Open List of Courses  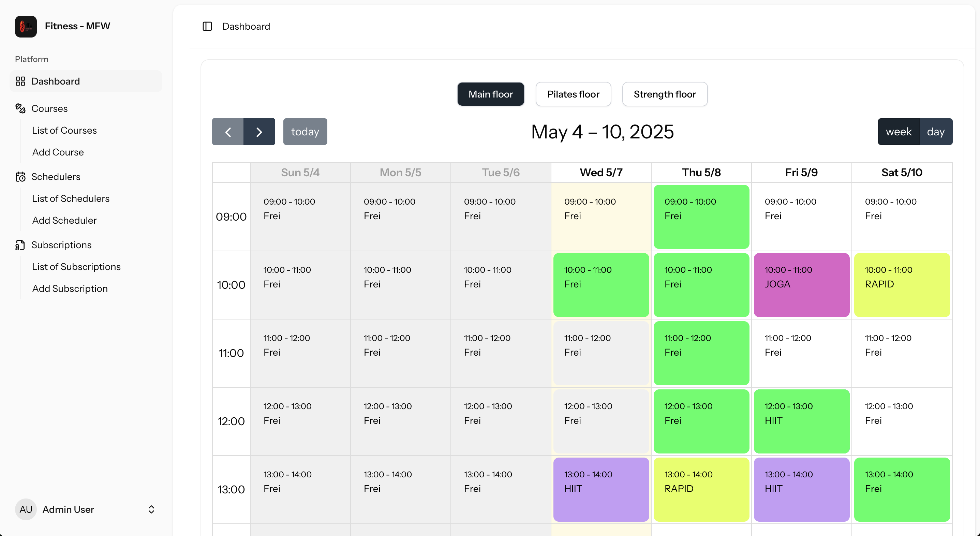[64, 130]
